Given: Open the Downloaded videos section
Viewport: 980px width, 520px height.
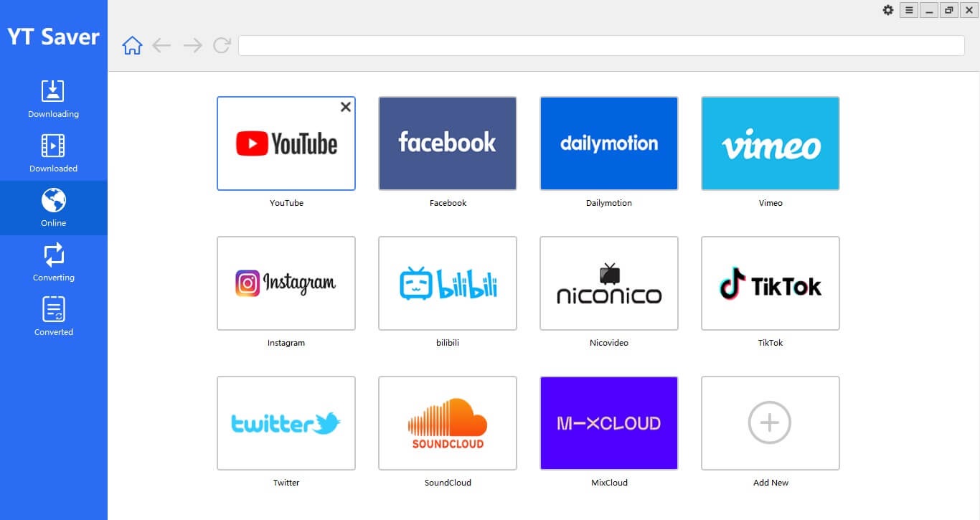Looking at the screenshot, I should tap(53, 153).
